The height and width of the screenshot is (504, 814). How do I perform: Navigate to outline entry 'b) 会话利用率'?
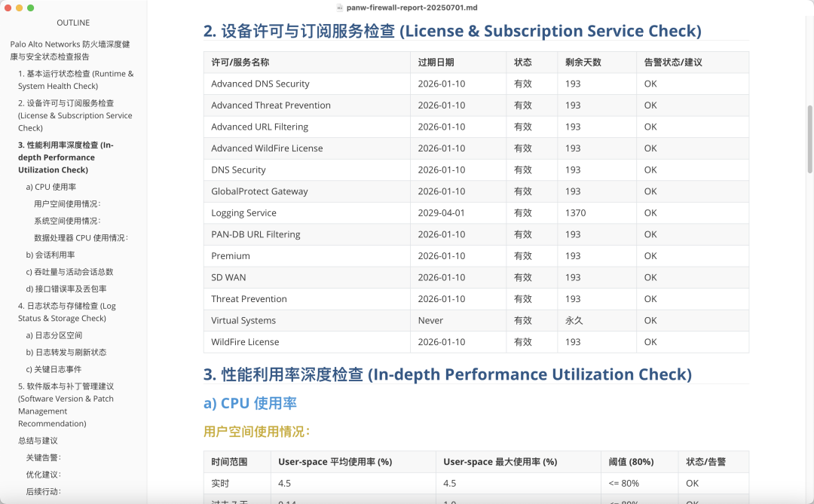[x=50, y=255]
